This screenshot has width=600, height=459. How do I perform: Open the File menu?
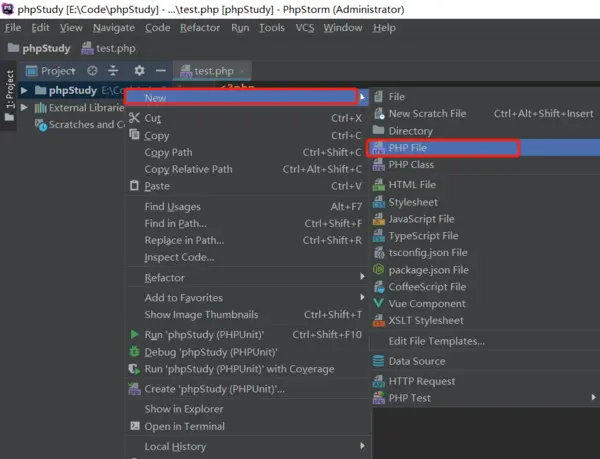[13, 28]
